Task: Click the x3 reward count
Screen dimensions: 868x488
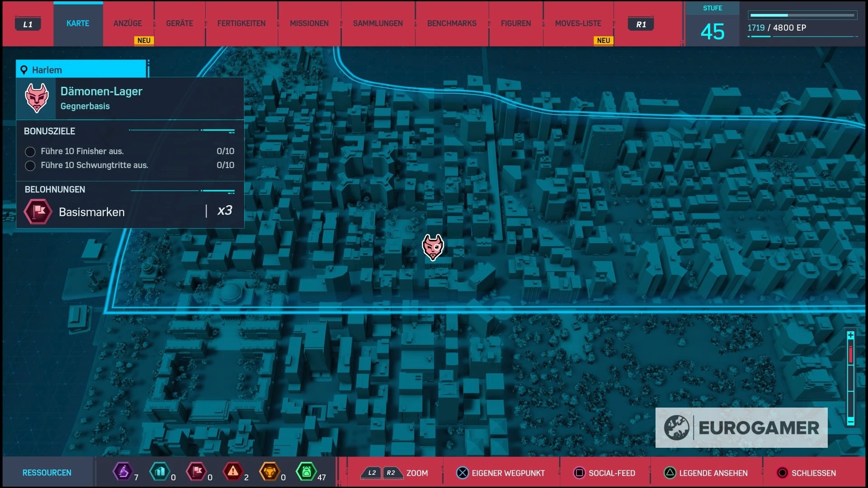Action: 225,211
